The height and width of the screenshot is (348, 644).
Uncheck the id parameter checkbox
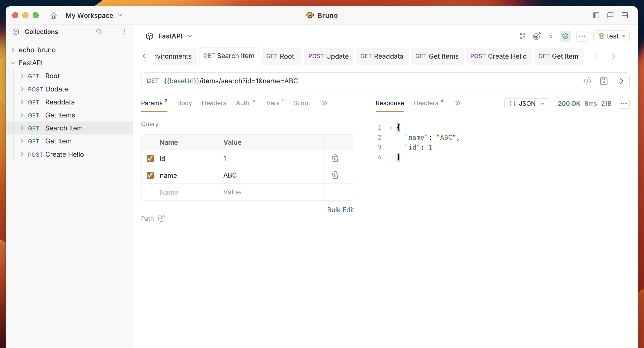click(150, 158)
